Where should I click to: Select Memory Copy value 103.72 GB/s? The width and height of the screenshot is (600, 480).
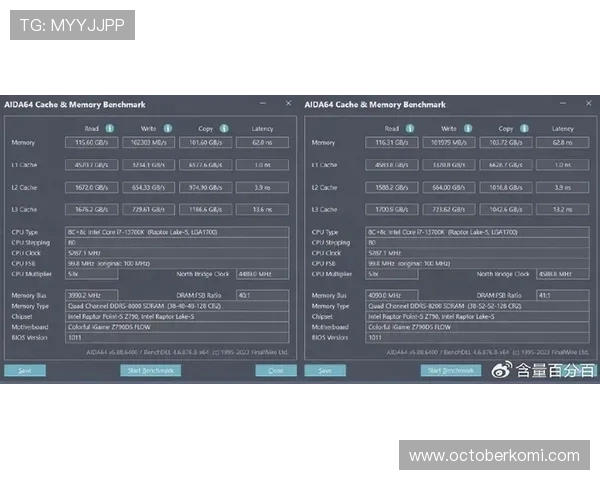click(505, 143)
